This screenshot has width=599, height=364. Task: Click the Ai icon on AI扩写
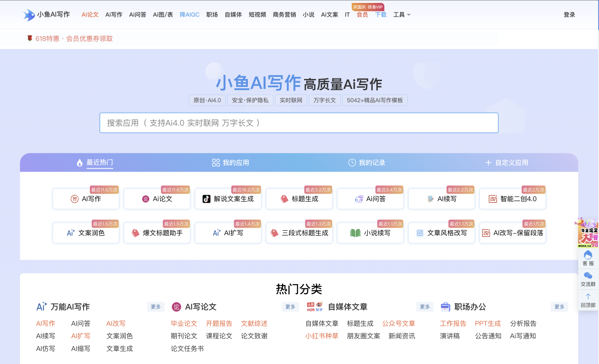[x=217, y=233]
